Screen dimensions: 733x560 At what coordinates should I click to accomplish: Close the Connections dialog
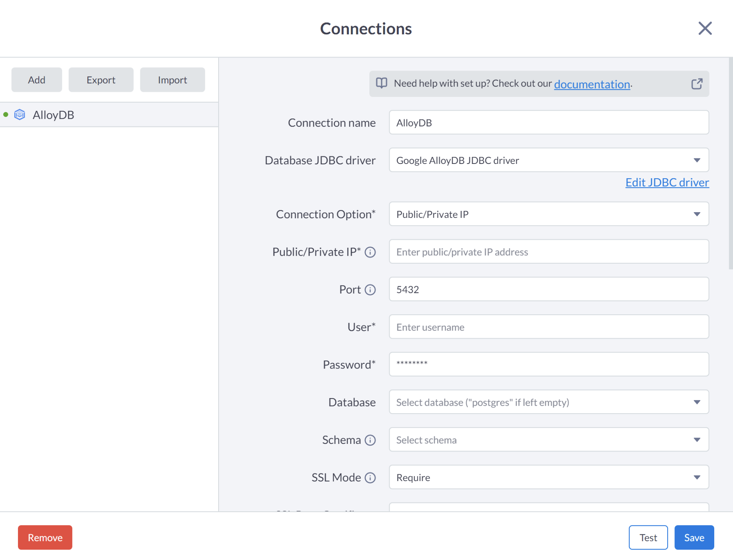coord(705,28)
